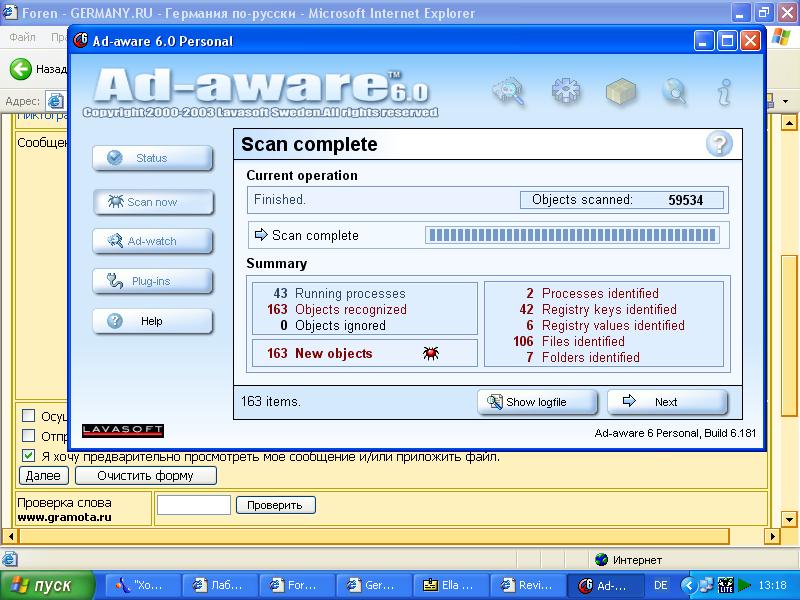Click the Internet zone globe in status bar
This screenshot has width=800, height=600.
point(602,560)
